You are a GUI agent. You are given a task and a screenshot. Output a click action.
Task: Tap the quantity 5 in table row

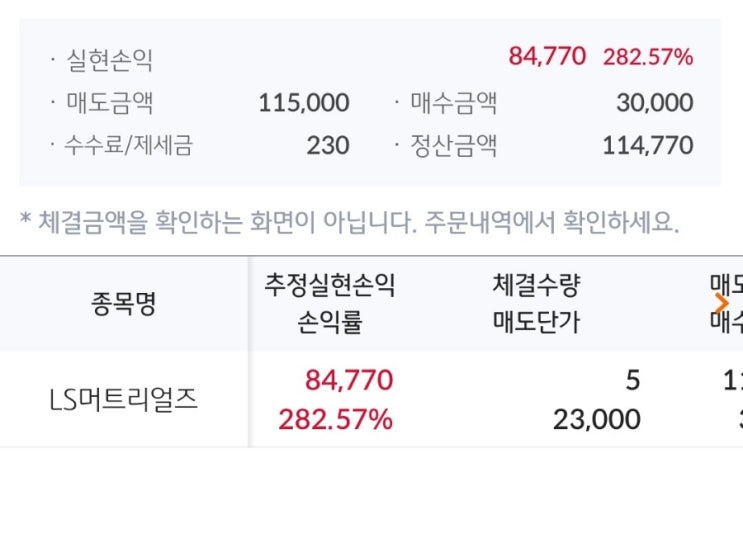633,381
